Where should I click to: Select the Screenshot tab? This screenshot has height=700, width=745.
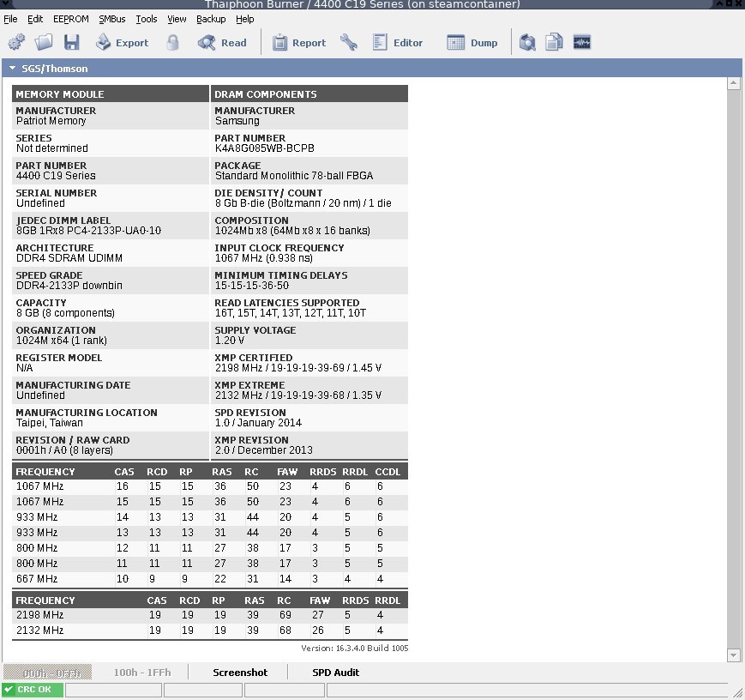pyautogui.click(x=240, y=673)
